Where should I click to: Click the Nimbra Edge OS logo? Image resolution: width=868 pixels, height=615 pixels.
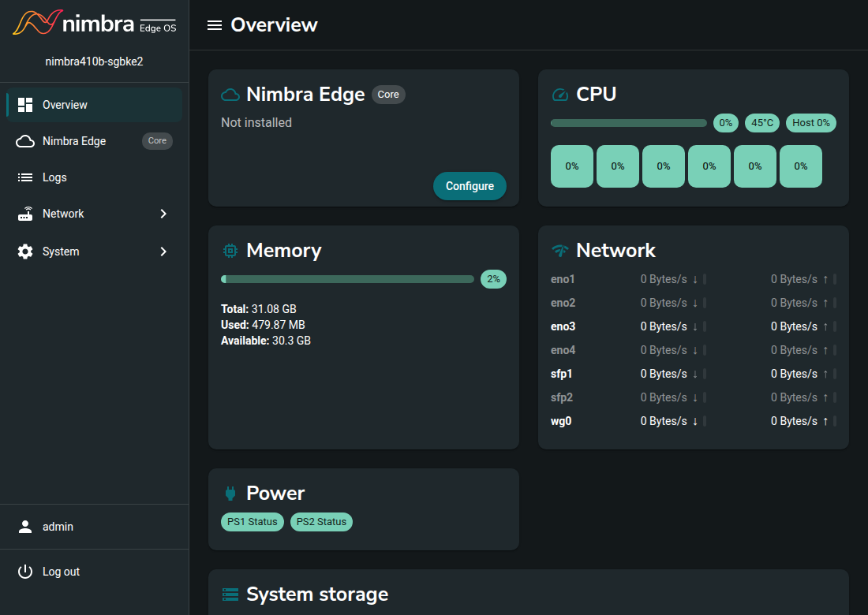(x=94, y=23)
